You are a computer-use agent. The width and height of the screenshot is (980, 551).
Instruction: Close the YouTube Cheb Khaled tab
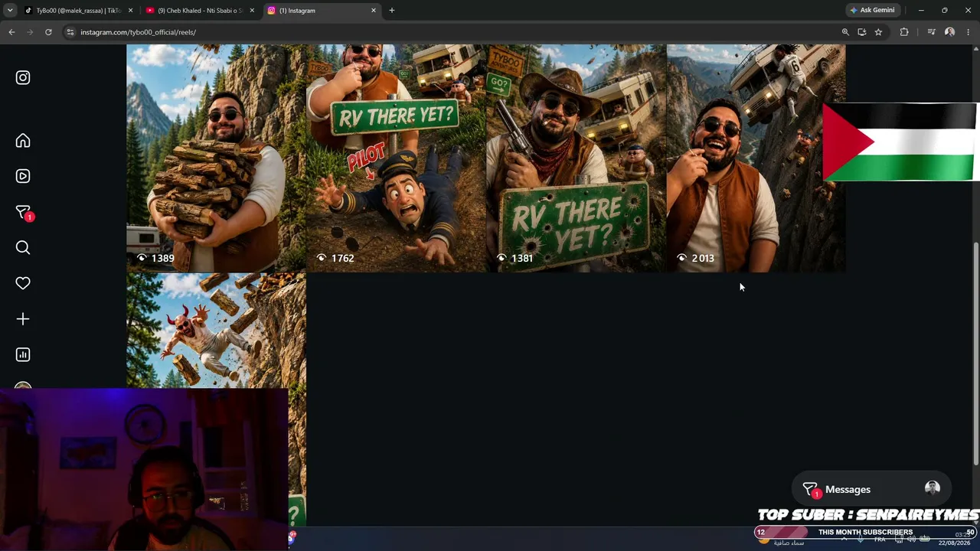click(x=252, y=11)
